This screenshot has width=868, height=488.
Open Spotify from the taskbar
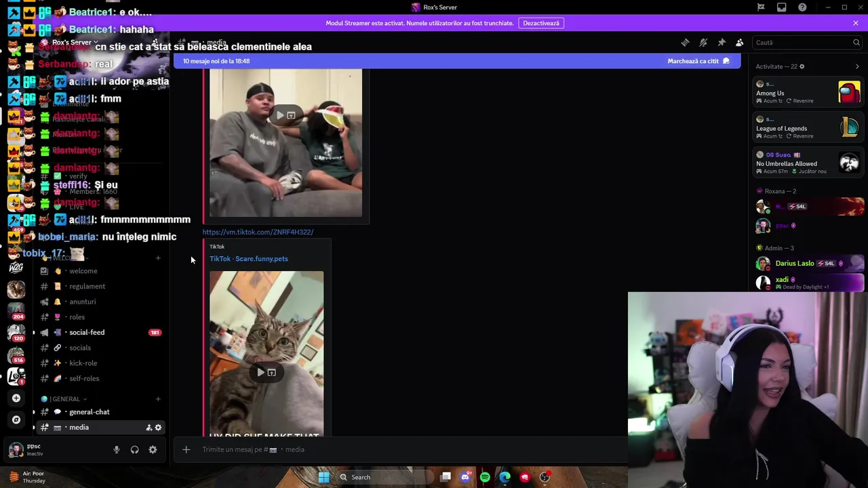(485, 477)
